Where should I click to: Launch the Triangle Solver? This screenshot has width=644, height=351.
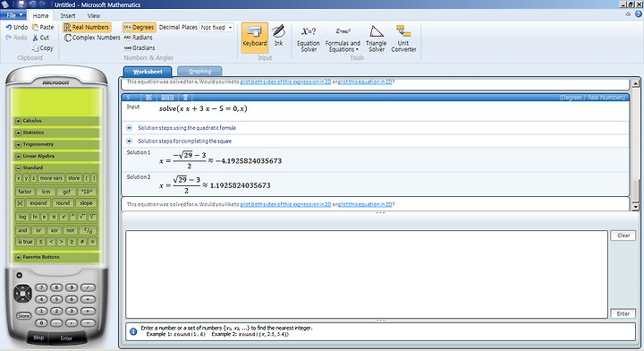pos(377,39)
